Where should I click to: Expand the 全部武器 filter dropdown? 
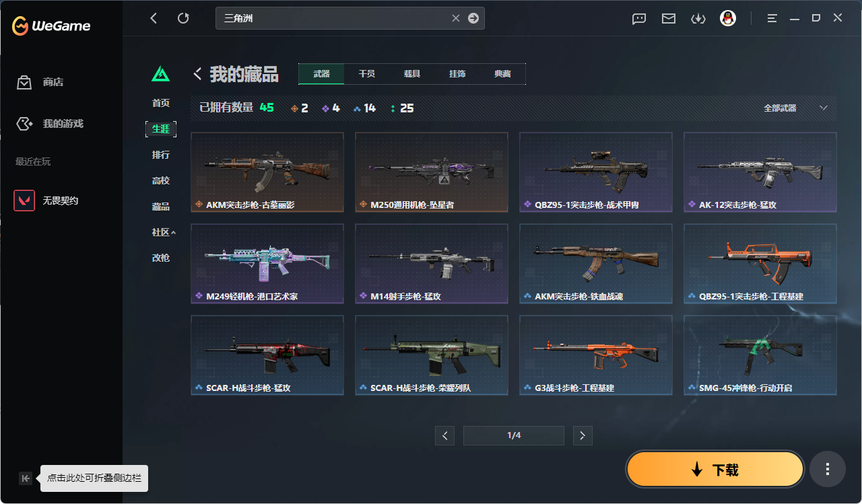click(x=795, y=108)
